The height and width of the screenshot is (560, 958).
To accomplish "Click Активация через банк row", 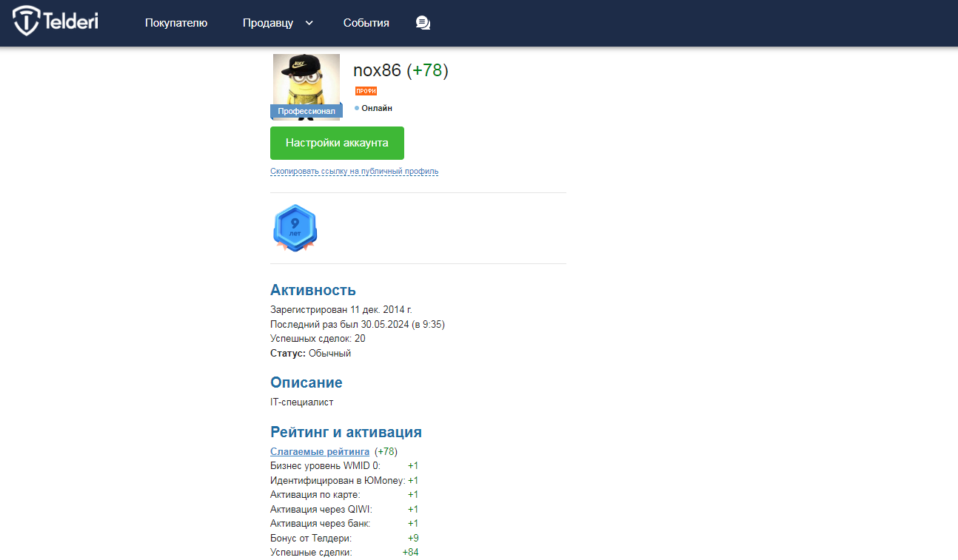I will pyautogui.click(x=344, y=524).
